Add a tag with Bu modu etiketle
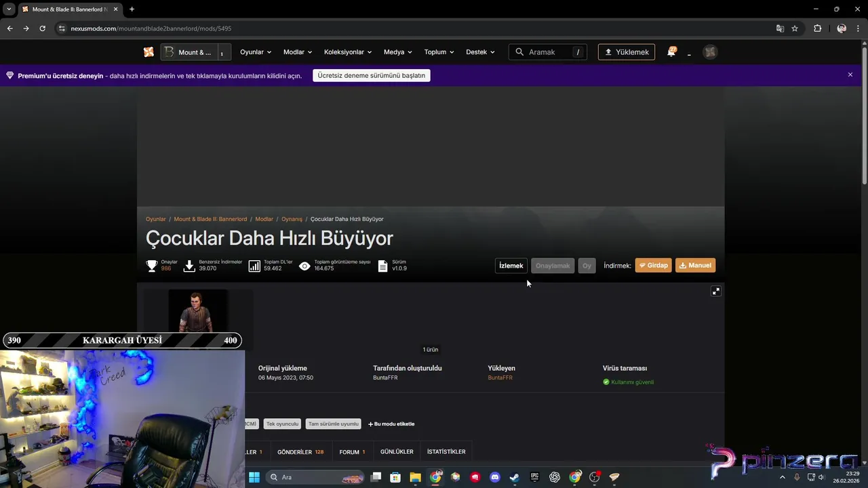The image size is (868, 488). 391,424
